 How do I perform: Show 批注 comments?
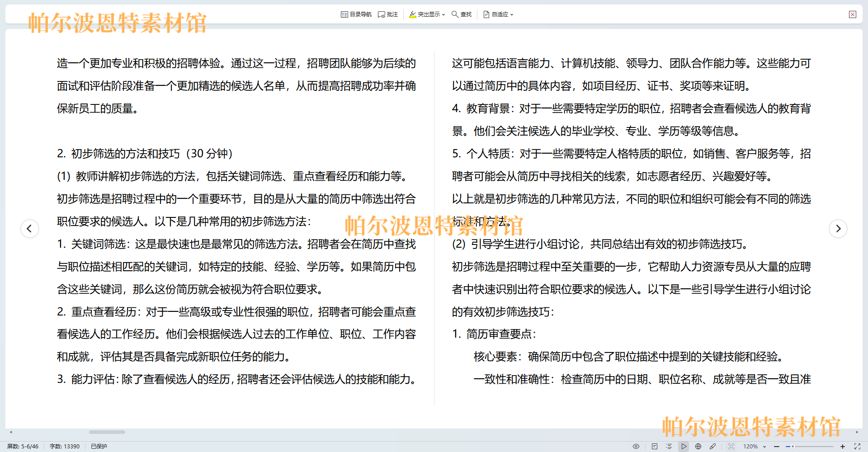tap(388, 14)
